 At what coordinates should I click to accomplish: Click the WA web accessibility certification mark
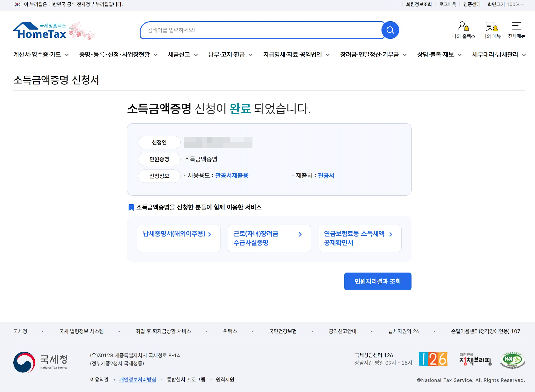click(513, 359)
